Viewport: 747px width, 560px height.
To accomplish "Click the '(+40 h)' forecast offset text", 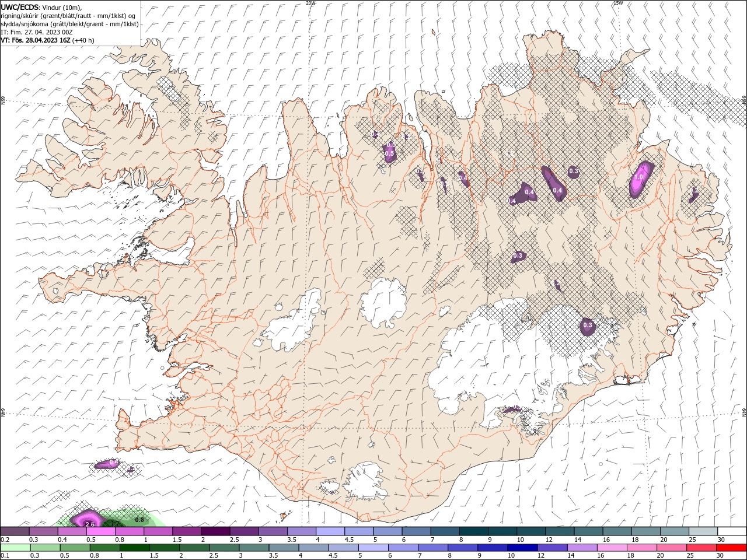I will [83, 40].
